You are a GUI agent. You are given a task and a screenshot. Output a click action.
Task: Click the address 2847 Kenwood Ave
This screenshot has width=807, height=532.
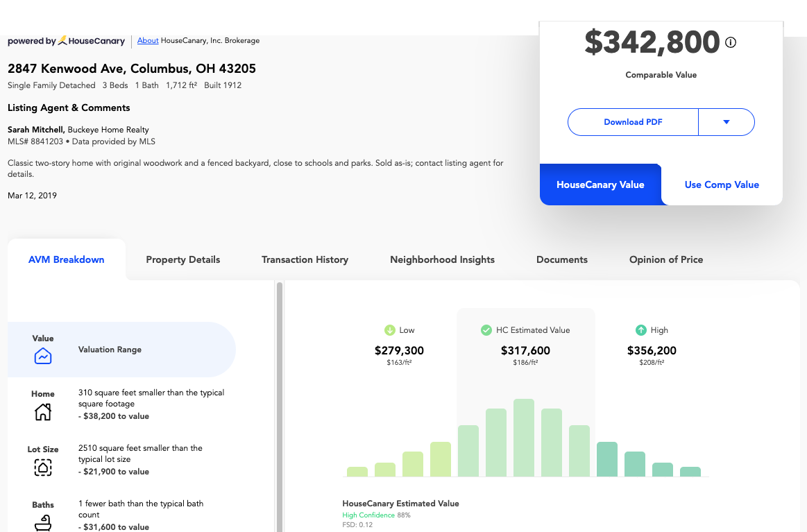(x=132, y=69)
